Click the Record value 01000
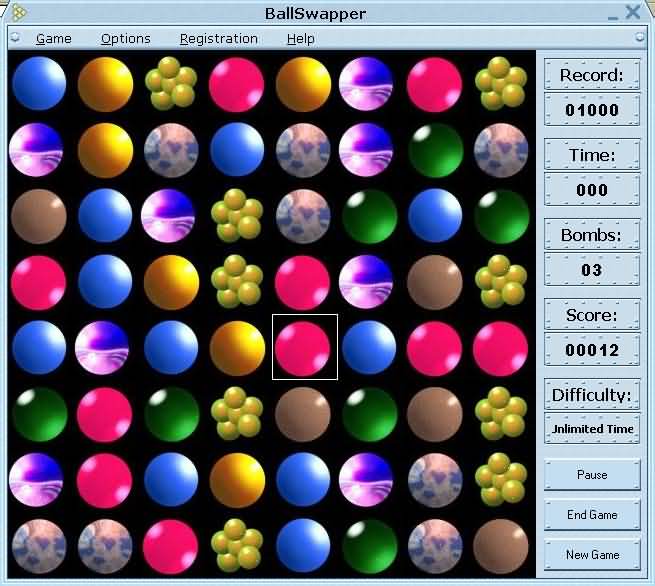 [592, 110]
